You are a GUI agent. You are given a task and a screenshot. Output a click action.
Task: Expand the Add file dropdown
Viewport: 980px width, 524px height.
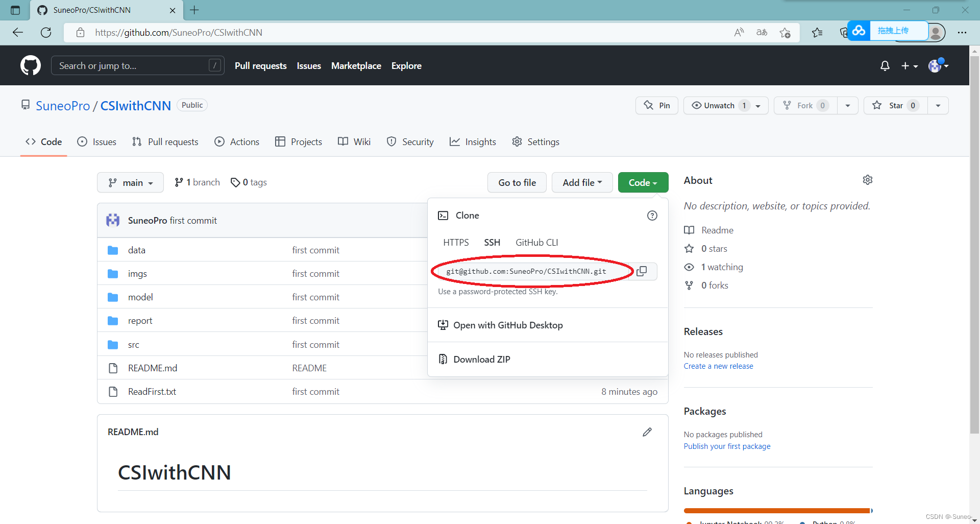coord(582,182)
